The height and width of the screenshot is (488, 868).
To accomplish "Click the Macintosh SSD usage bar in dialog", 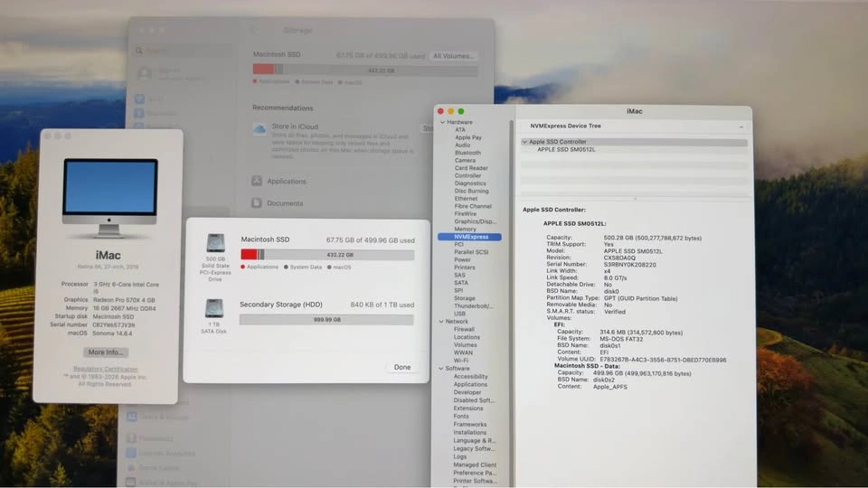I will click(327, 255).
